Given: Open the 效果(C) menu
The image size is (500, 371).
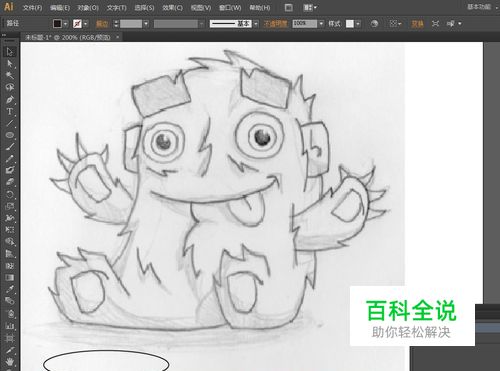Looking at the screenshot, I should tap(172, 7).
